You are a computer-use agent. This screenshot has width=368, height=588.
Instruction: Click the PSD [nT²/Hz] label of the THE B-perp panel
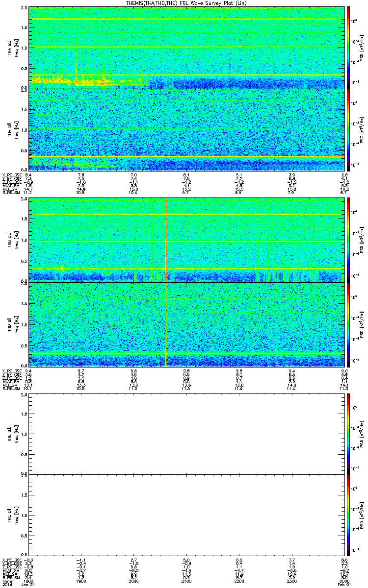click(x=361, y=434)
